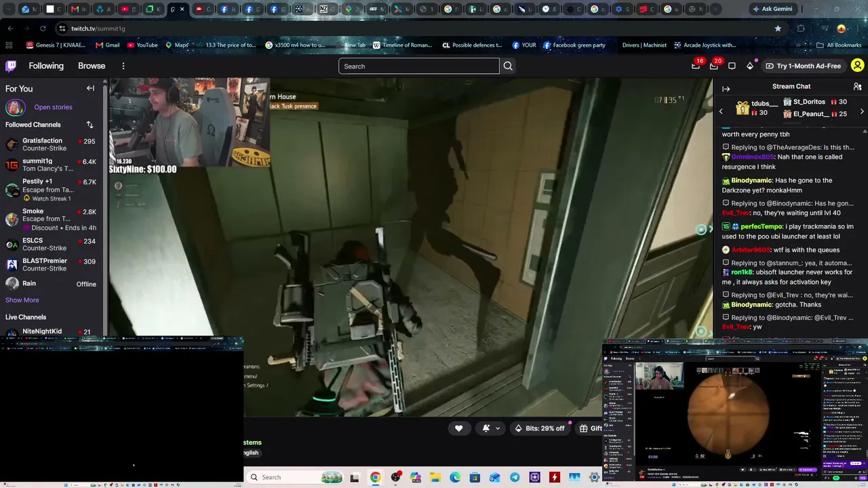The width and height of the screenshot is (868, 488).
Task: Open the Whispers chat icon
Action: pyautogui.click(x=732, y=66)
